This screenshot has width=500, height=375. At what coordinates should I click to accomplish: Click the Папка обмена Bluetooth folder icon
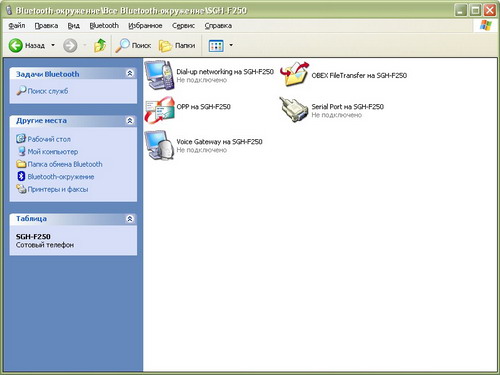click(x=21, y=164)
